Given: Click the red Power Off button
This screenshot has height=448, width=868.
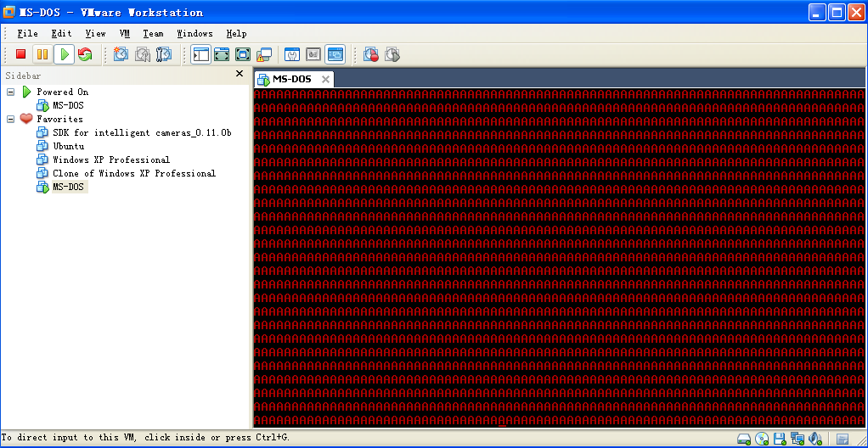Looking at the screenshot, I should (21, 54).
